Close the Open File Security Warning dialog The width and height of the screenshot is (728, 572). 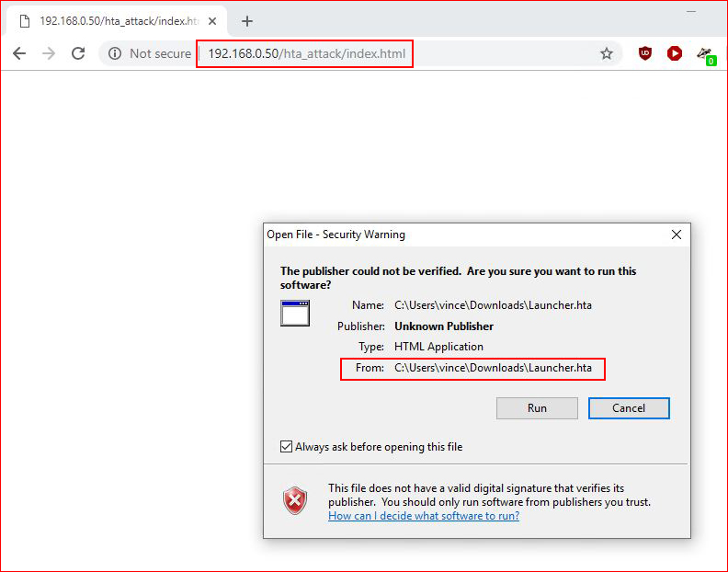click(677, 235)
